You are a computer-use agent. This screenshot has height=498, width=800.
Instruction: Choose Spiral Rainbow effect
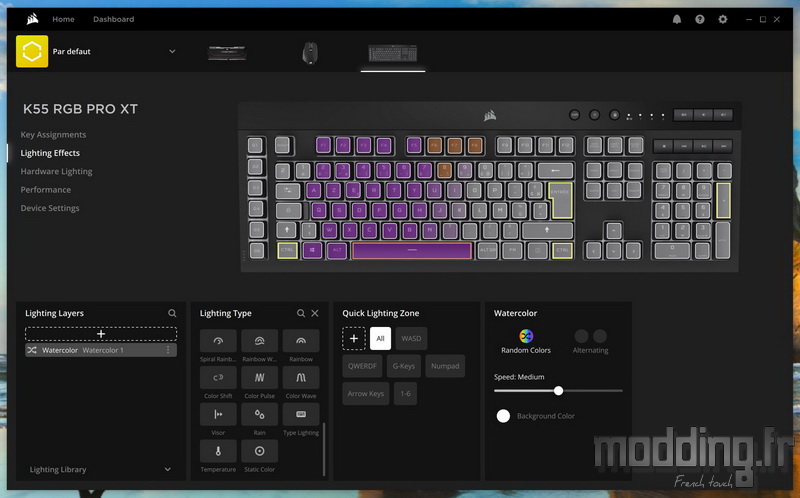(x=218, y=341)
